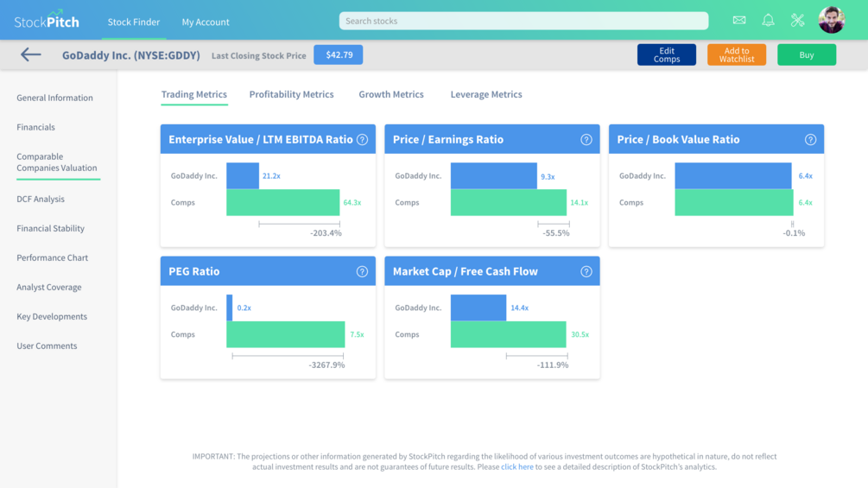Click GoDaddy 14.4x bar in Free Cash Flow chart
This screenshot has height=488, width=868.
tap(478, 307)
